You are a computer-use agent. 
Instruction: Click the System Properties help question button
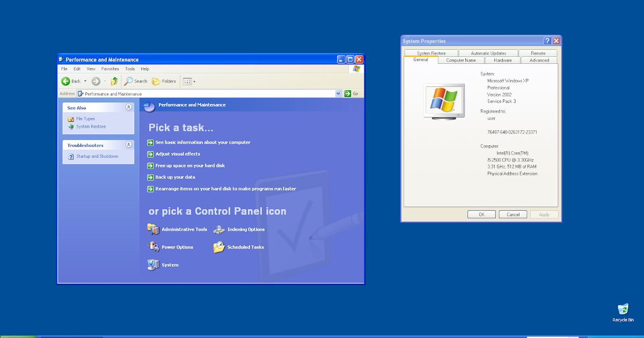(547, 41)
